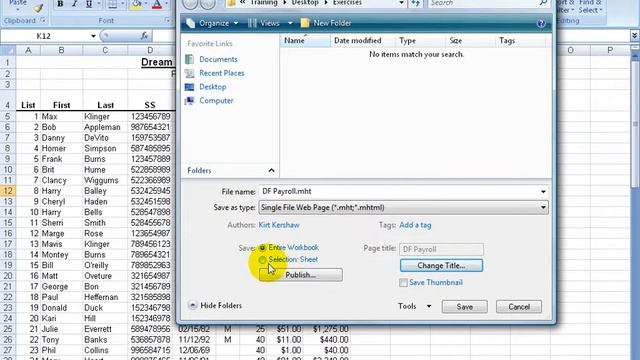
Task: Click cell containing Homer
Action: (x=61, y=148)
